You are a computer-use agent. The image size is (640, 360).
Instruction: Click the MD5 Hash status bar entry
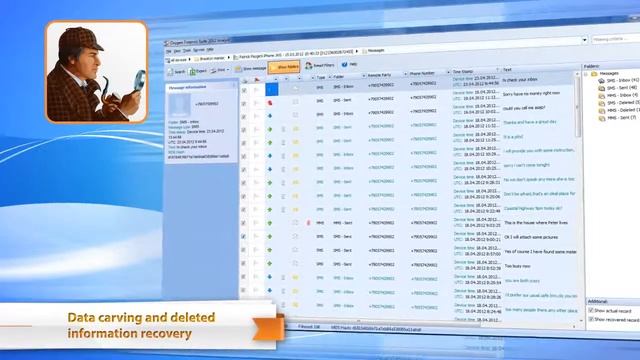(x=376, y=328)
